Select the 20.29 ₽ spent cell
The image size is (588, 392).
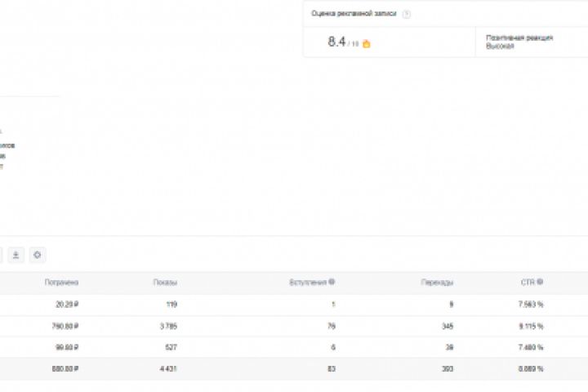coord(65,304)
